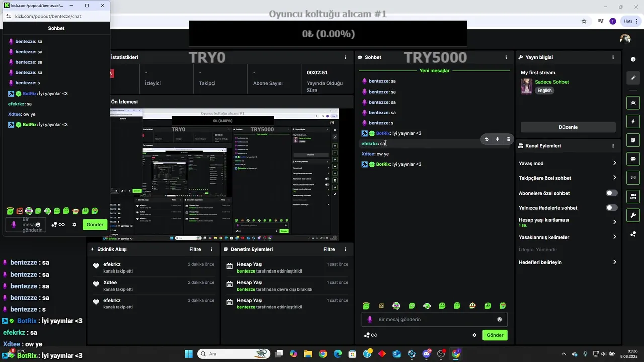Image resolution: width=644 pixels, height=362 pixels.
Task: Toggle the broadcast signal sidebar icon
Action: (x=633, y=177)
